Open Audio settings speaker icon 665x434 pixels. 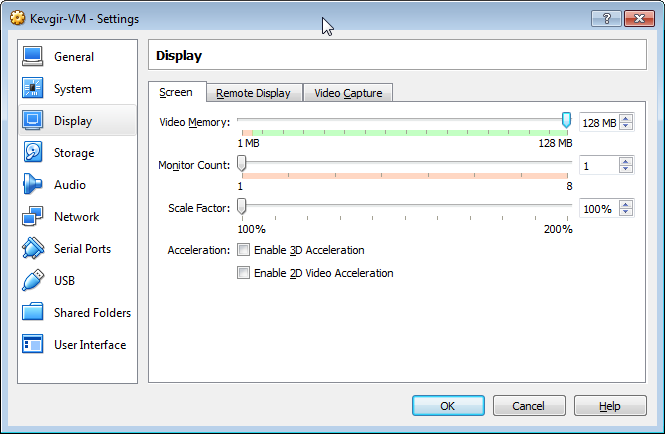[x=33, y=185]
